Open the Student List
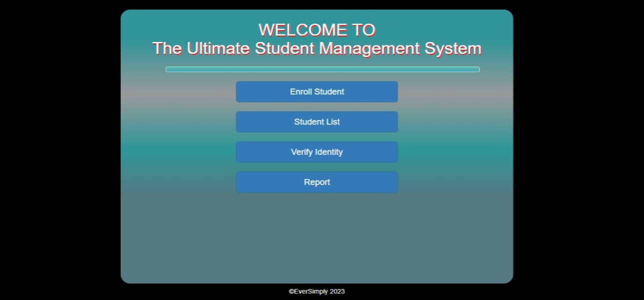 point(317,122)
